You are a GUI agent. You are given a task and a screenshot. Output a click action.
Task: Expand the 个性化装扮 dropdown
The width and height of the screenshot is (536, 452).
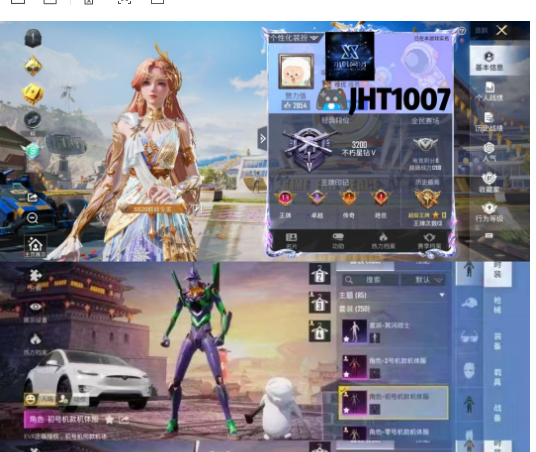click(x=294, y=38)
